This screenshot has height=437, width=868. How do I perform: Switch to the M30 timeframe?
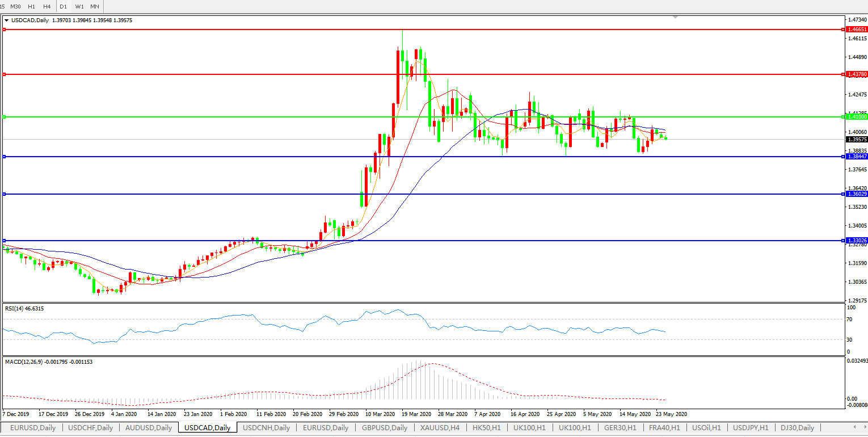[x=16, y=6]
